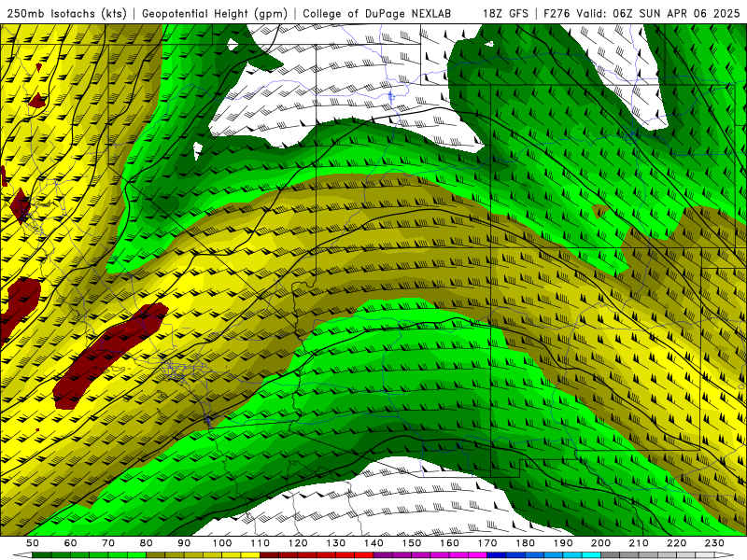Click the 'College of DuPage NEXLAB' label
This screenshot has width=747, height=560.
(376, 13)
